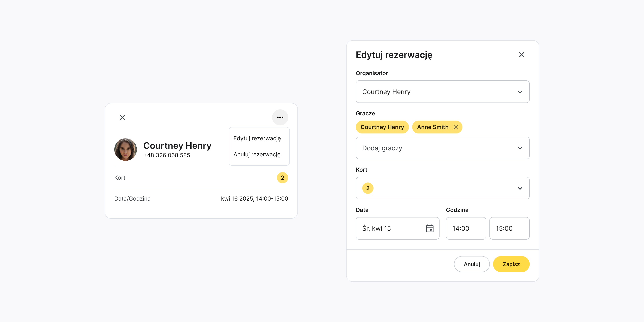The image size is (644, 322).
Task: Click Courtney Henry's profile photo
Action: [x=126, y=150]
